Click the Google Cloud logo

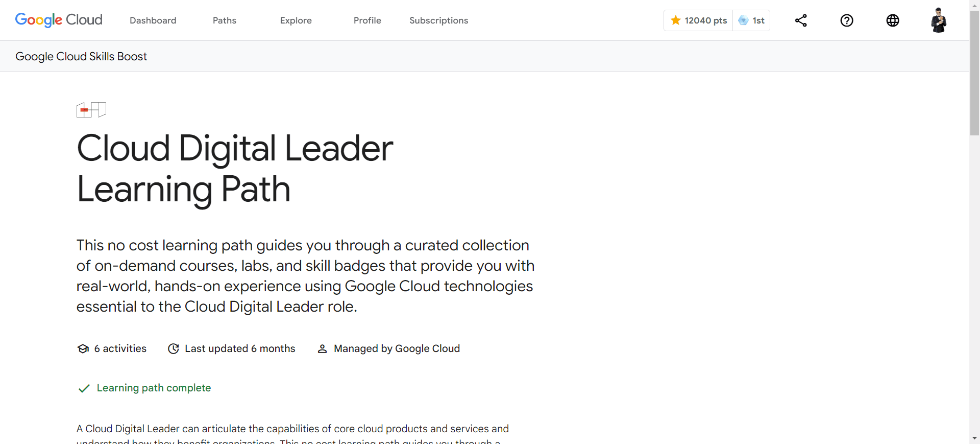pos(59,20)
